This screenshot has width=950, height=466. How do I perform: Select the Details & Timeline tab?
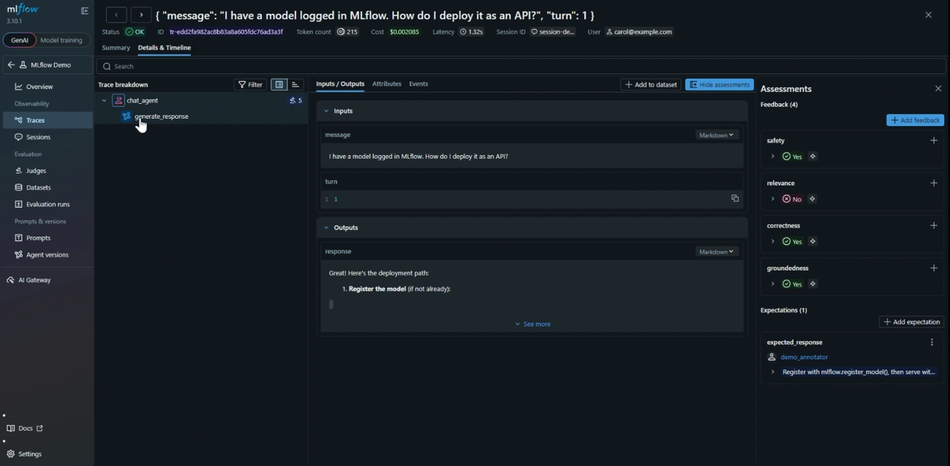pyautogui.click(x=164, y=48)
